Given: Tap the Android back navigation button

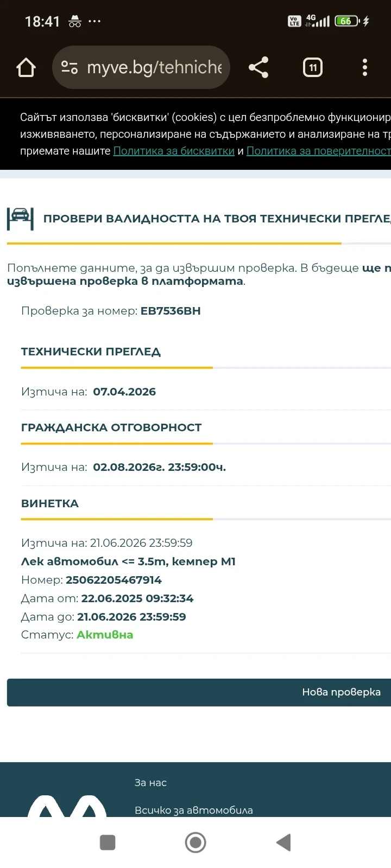Looking at the screenshot, I should (283, 842).
